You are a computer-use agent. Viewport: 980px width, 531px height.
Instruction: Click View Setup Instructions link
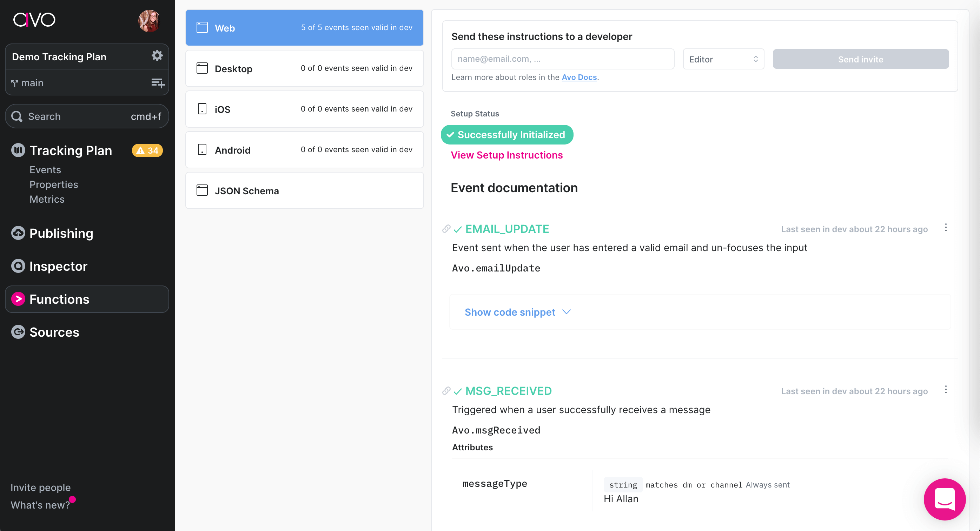coord(506,155)
